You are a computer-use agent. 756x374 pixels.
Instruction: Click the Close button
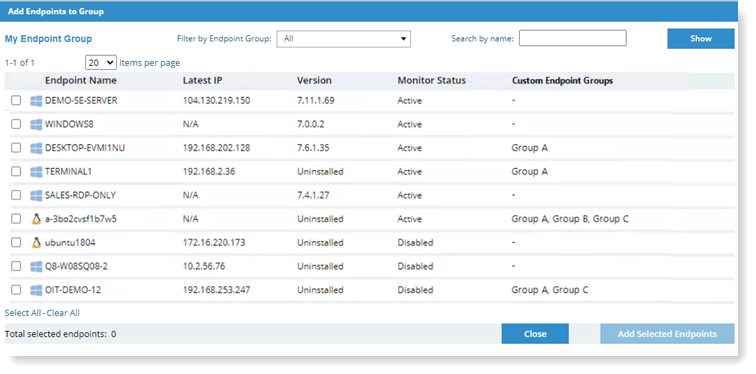click(x=535, y=334)
